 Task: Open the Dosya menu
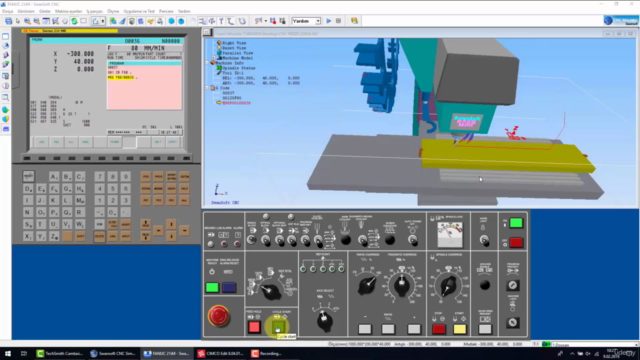(8, 11)
